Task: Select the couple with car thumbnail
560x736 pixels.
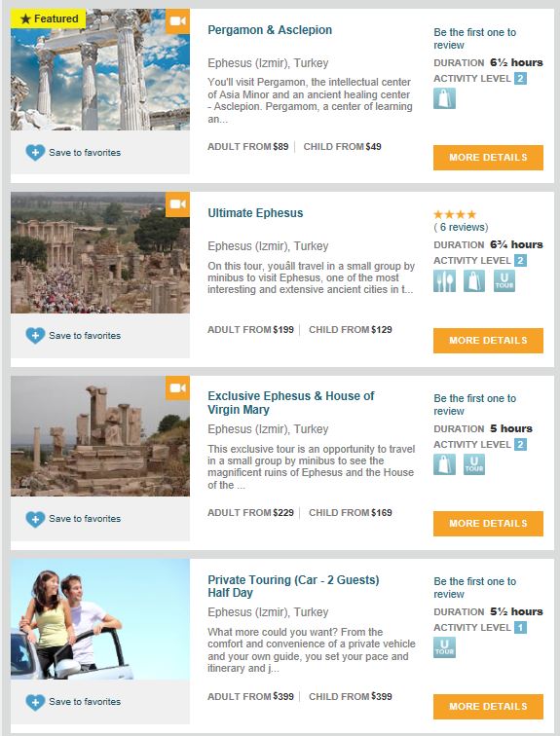Action: (100, 619)
